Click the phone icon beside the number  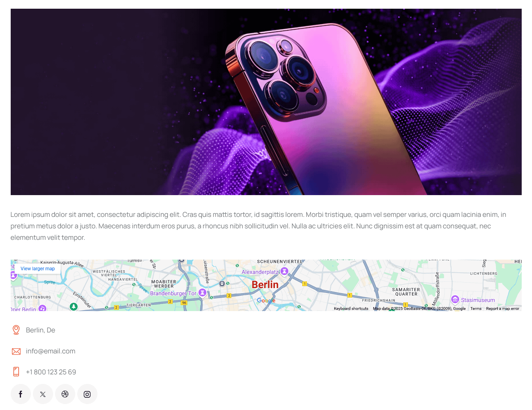tap(16, 372)
